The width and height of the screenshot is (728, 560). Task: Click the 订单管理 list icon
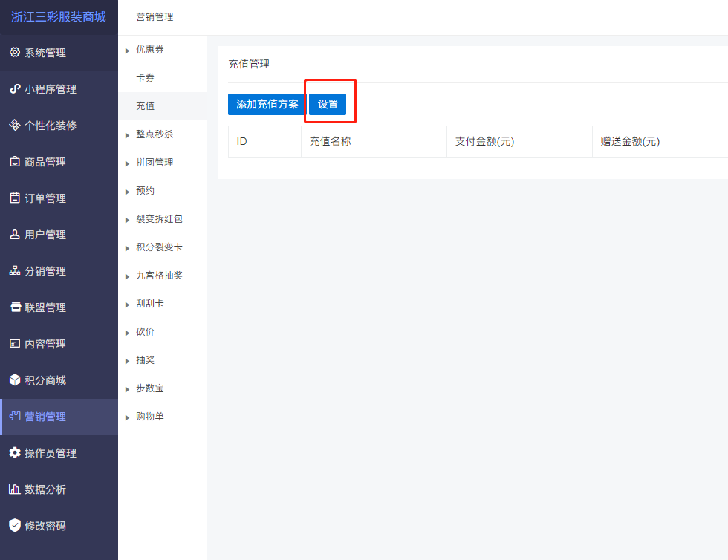coord(15,198)
